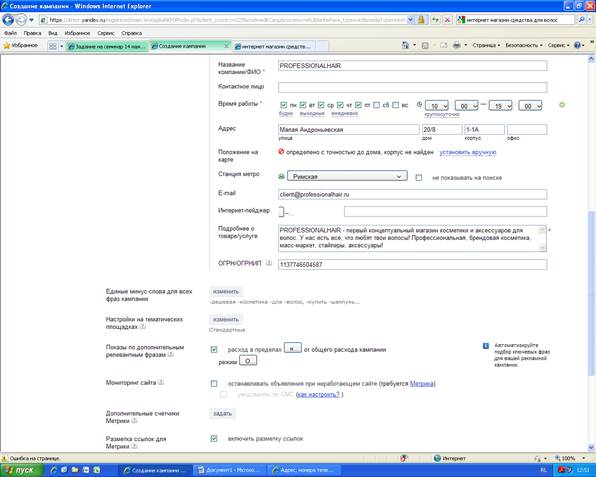Open start minutes dropdown after hour 10
This screenshot has height=477, width=596.
(466, 106)
